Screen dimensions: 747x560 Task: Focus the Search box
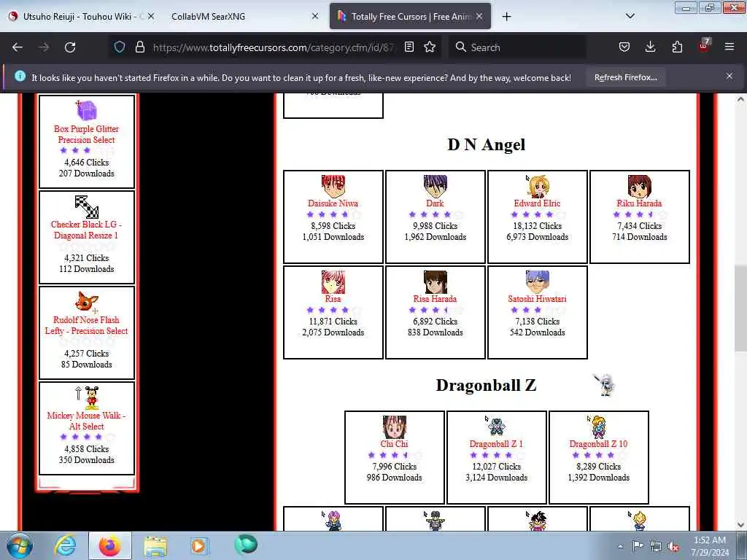[517, 47]
